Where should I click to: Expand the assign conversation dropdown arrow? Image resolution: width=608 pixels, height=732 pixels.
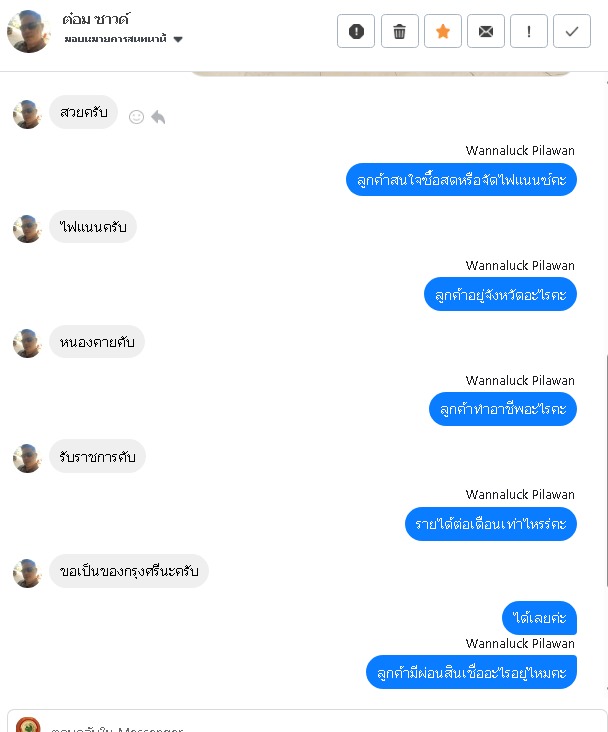coord(178,39)
